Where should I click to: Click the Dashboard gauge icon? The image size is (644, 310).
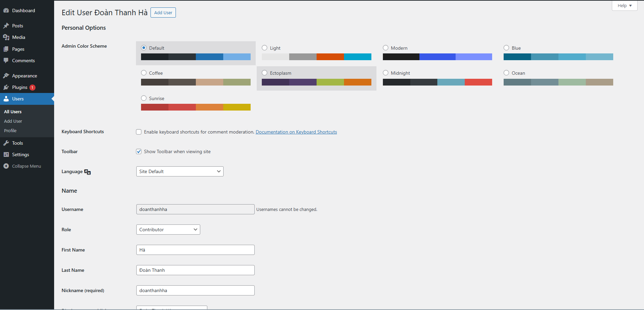tap(6, 10)
